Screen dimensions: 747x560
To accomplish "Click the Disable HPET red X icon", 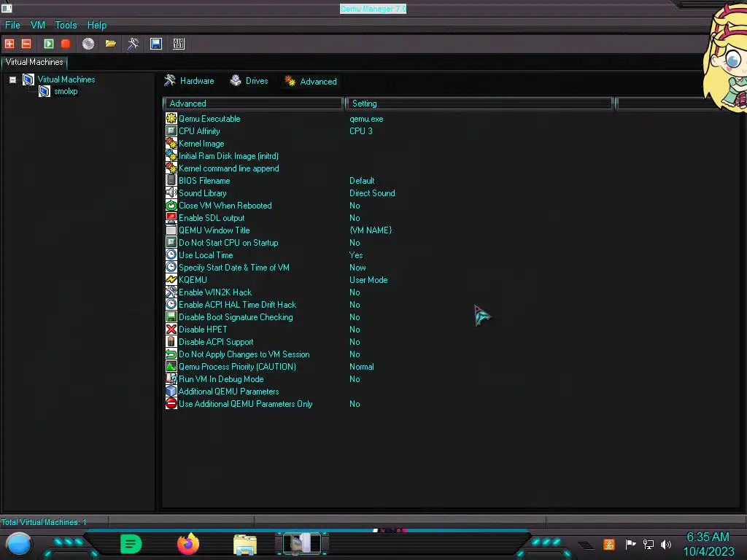I will pyautogui.click(x=171, y=329).
